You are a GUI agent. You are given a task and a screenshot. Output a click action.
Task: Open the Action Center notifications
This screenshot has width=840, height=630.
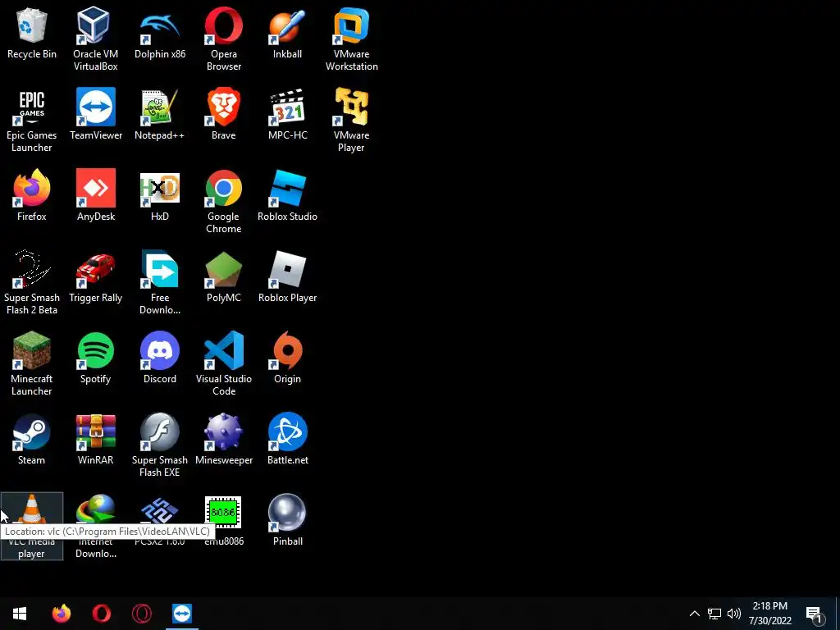tap(815, 614)
